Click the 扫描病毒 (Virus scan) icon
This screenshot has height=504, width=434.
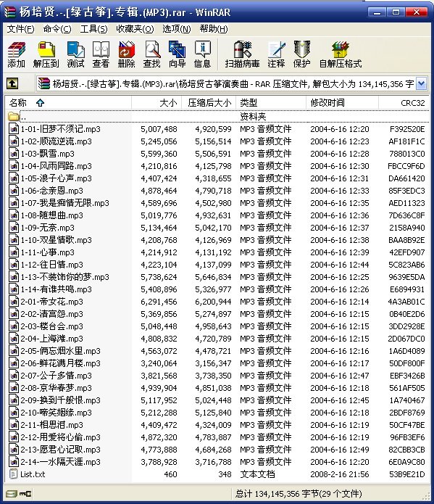click(x=243, y=50)
